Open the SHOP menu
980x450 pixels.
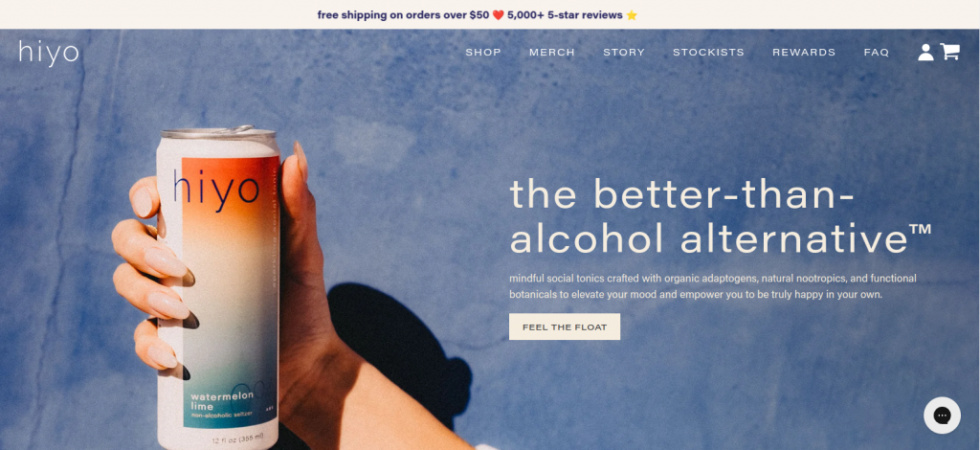click(483, 53)
